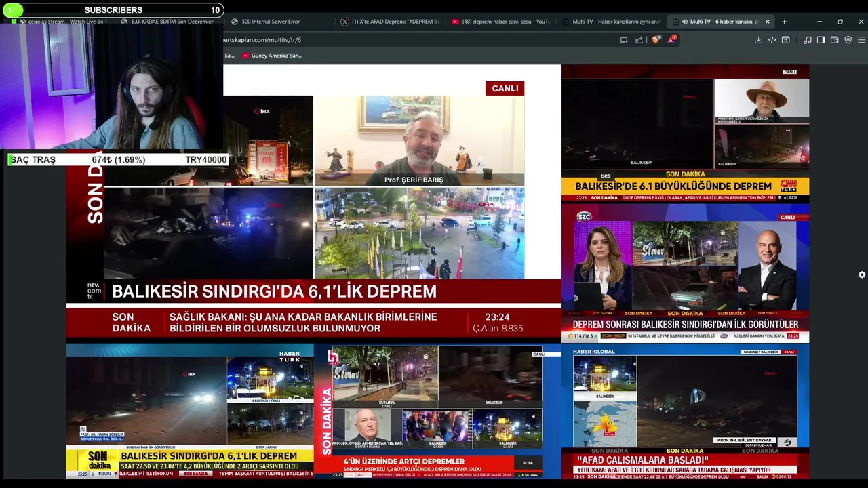This screenshot has width=868, height=488.
Task: Click the restore window button of the browser
Action: pyautogui.click(x=840, y=22)
